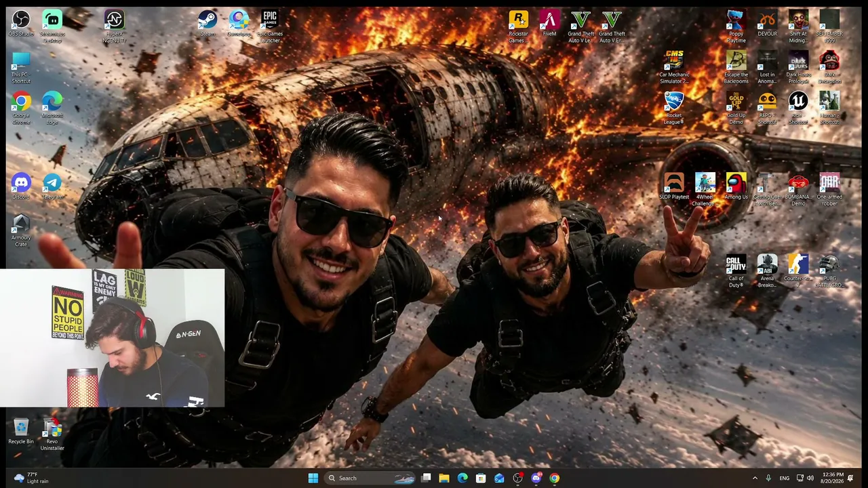
Task: Select the Human shortcut desktop icon
Action: click(829, 108)
